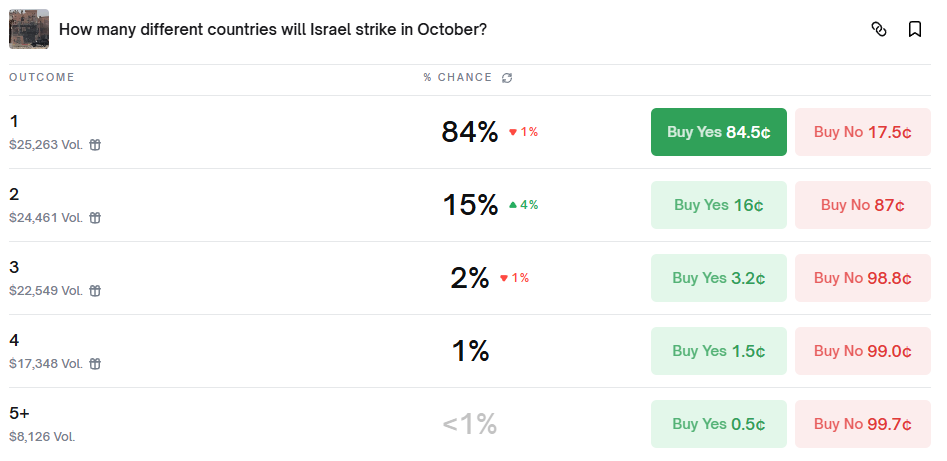Viewport: 947px width, 461px height.
Task: Buy No at 87¢ for outcome 2
Action: (862, 205)
